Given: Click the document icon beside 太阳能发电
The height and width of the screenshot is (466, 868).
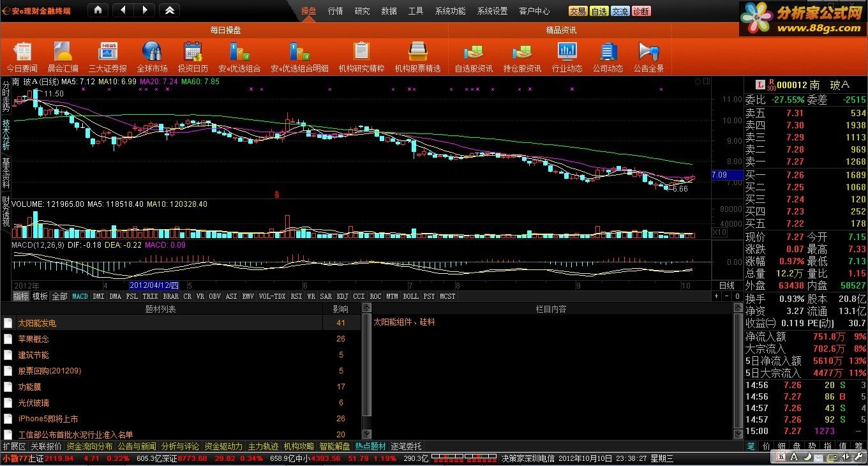Looking at the screenshot, I should (x=8, y=323).
